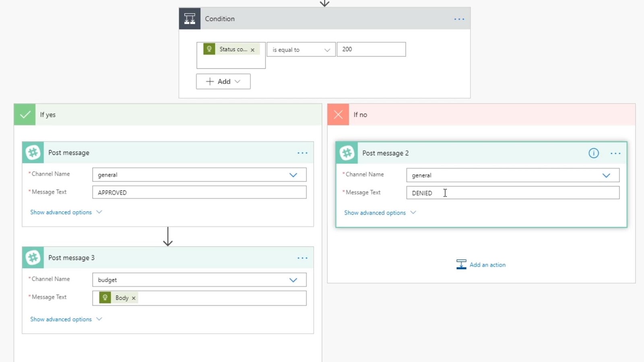The width and height of the screenshot is (644, 362).
Task: Remove the Status code token
Action: tap(253, 50)
